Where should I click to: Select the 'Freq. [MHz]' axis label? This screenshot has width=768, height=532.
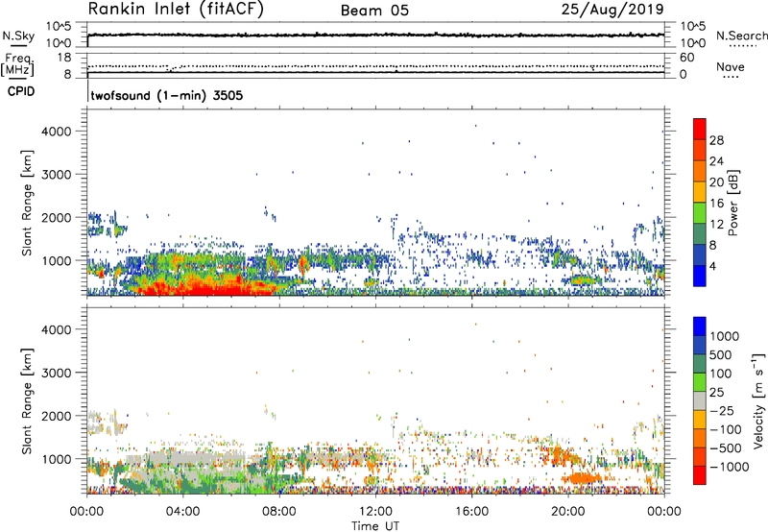coord(18,64)
